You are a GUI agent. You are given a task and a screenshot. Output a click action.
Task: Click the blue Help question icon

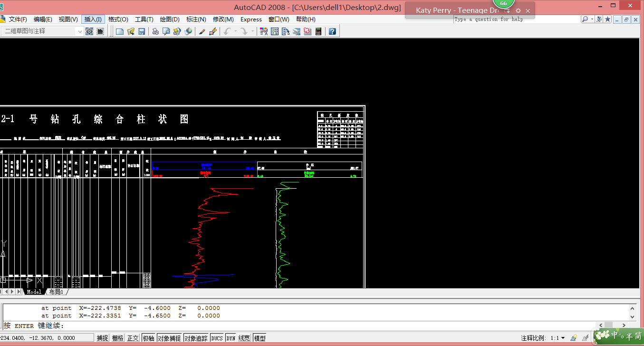[x=332, y=31]
